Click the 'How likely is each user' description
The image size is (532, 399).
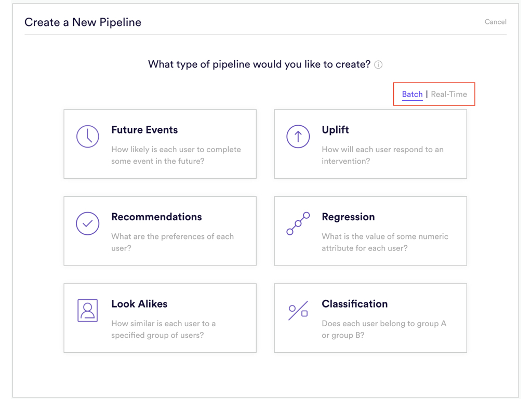click(176, 155)
